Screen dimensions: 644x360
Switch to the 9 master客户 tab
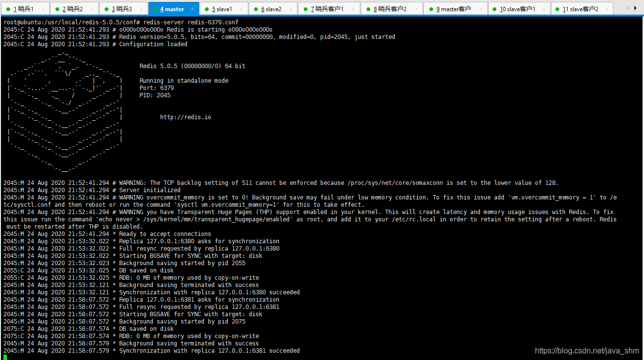pyautogui.click(x=455, y=9)
